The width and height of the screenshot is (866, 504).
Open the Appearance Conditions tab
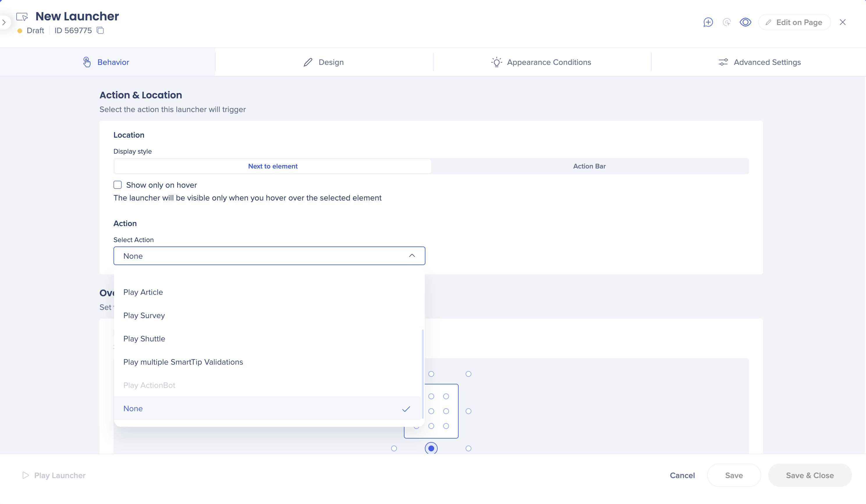pyautogui.click(x=542, y=62)
